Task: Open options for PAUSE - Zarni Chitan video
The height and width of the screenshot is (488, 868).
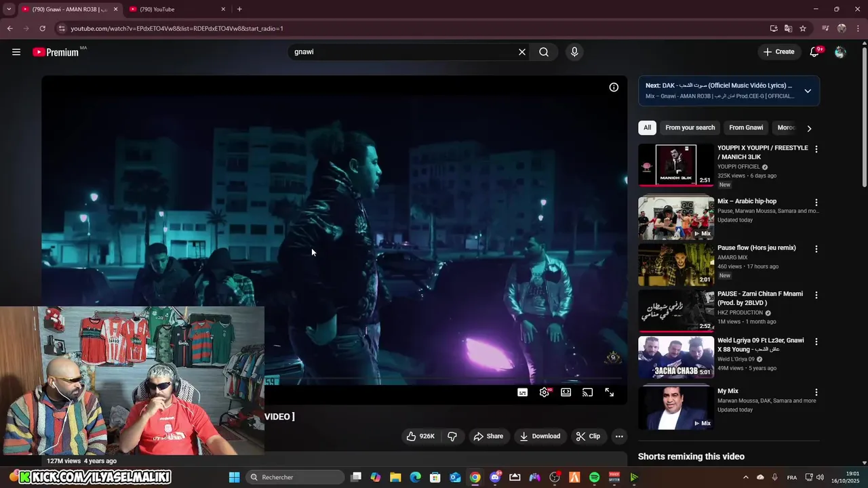Action: point(816,295)
